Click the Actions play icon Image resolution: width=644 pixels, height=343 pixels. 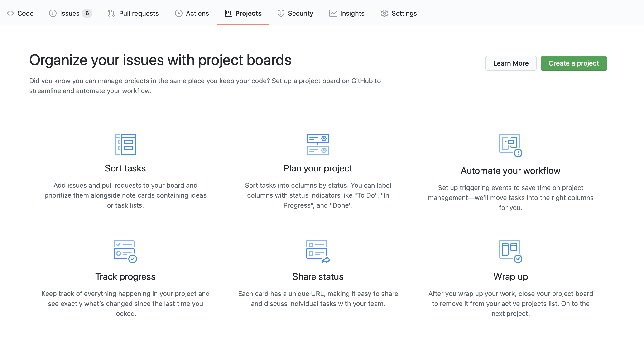click(x=178, y=13)
